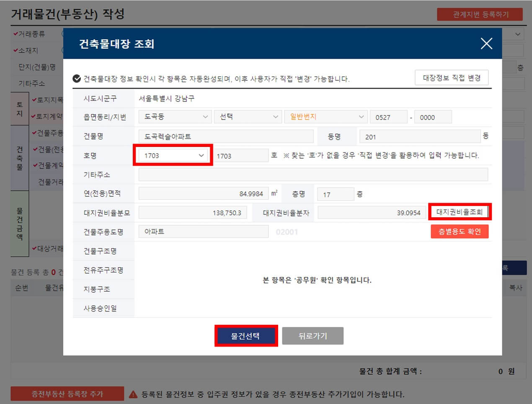Click the 관계지번 등록하기 button at top right
The width and height of the screenshot is (532, 404).
[480, 14]
